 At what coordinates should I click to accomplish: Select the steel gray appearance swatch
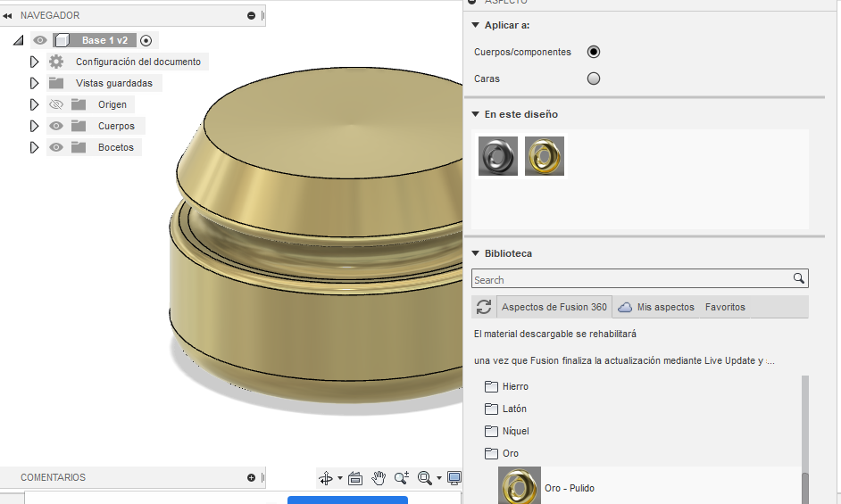pos(498,156)
